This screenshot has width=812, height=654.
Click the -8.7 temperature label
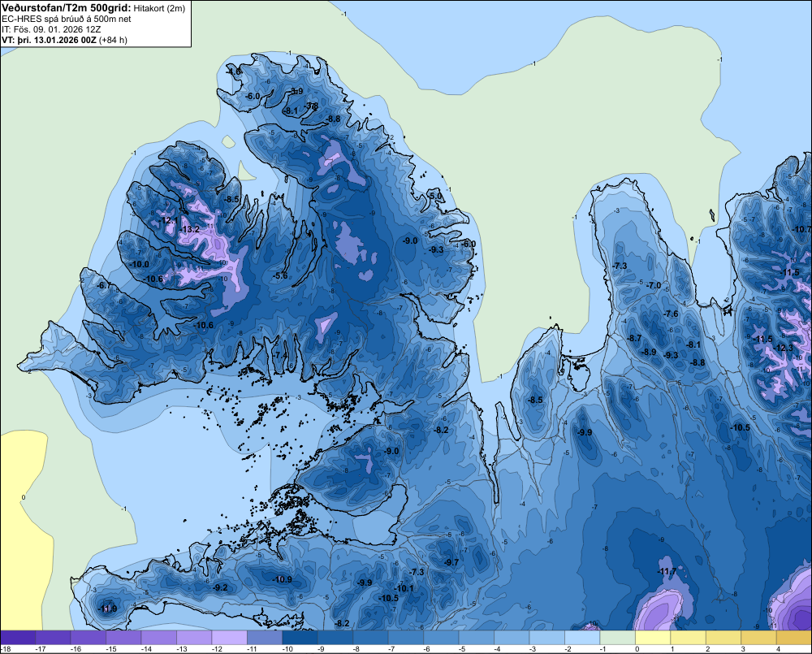(634, 338)
